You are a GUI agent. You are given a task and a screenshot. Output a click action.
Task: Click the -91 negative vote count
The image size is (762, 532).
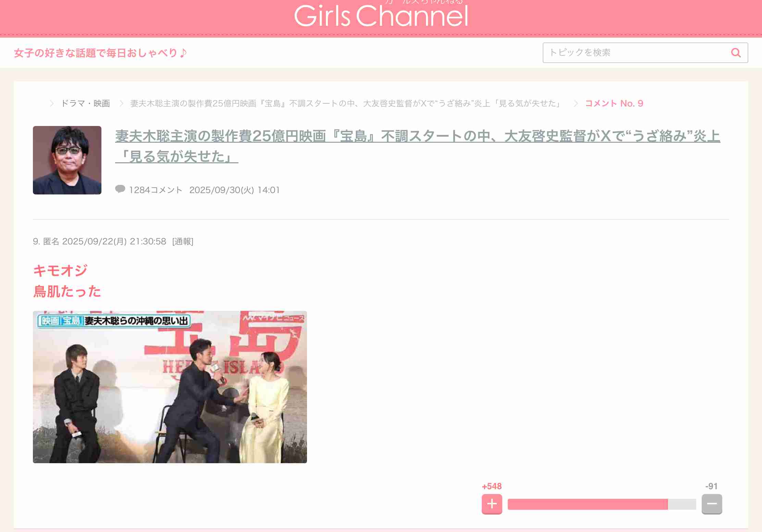click(711, 486)
